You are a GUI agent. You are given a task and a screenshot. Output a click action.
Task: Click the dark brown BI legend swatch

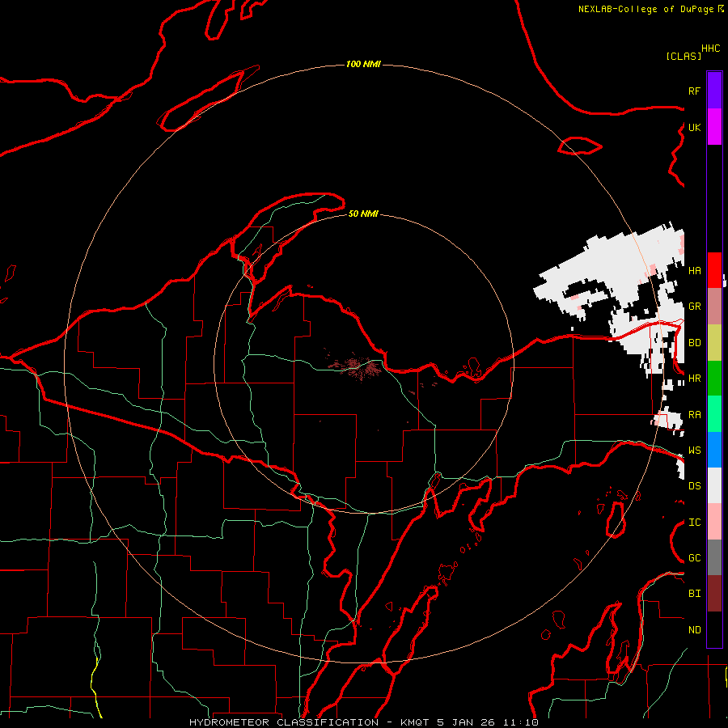pyautogui.click(x=714, y=594)
